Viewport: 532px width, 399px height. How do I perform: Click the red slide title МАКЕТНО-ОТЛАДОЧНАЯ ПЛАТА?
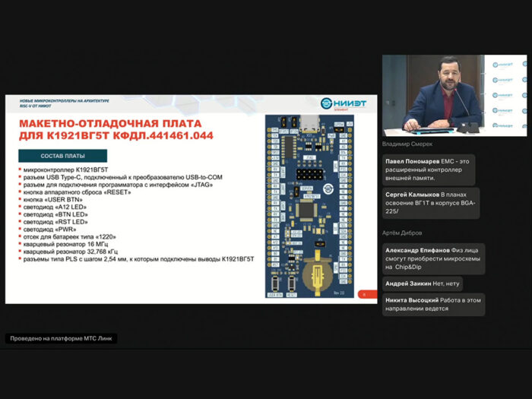click(x=110, y=124)
